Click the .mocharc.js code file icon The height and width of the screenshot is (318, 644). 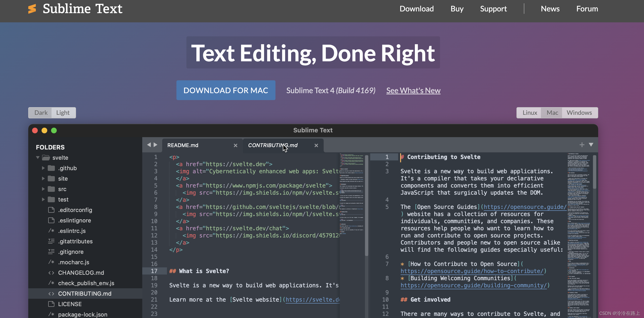pos(51,262)
